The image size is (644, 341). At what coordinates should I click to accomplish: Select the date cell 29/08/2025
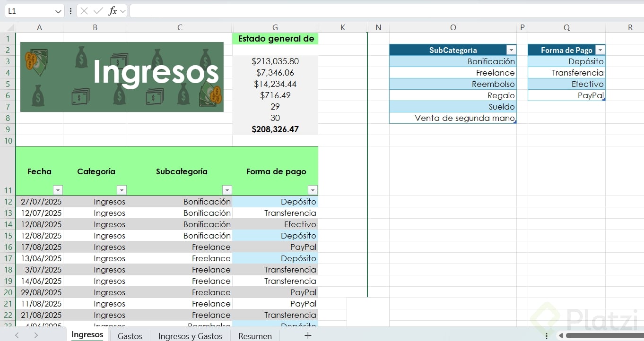(x=39, y=292)
